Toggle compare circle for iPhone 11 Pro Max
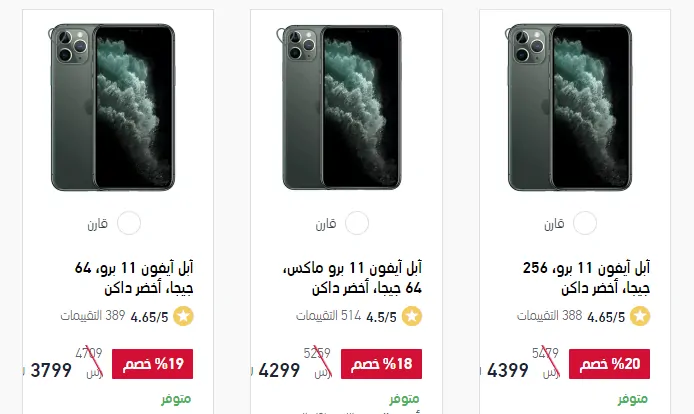 [x=357, y=223]
